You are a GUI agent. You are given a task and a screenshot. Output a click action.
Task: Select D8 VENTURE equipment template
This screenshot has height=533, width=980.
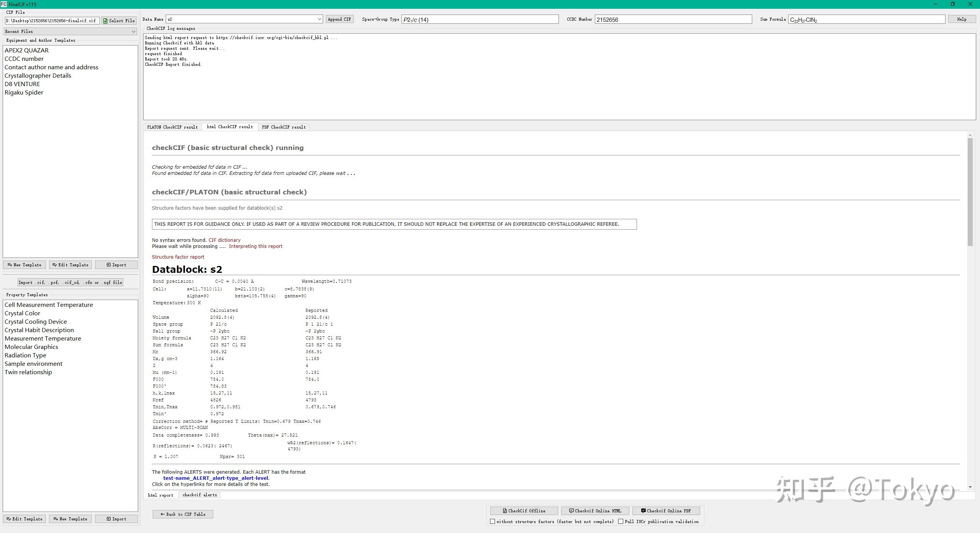[x=22, y=84]
